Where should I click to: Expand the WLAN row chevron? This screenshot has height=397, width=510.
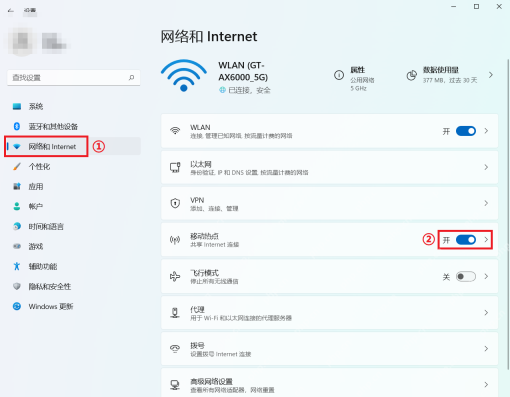click(486, 131)
